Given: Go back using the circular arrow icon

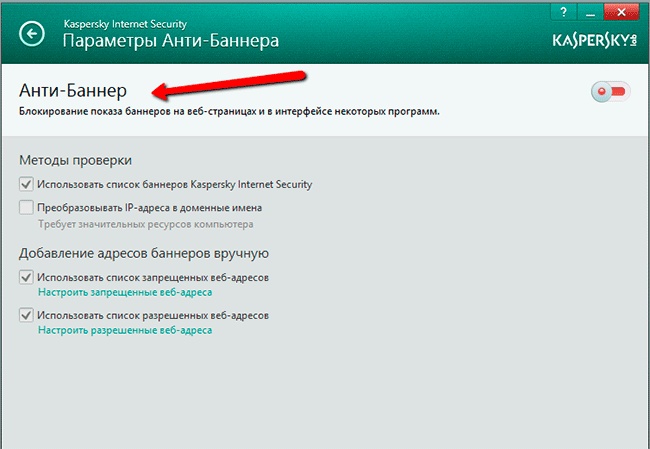Looking at the screenshot, I should click(32, 34).
